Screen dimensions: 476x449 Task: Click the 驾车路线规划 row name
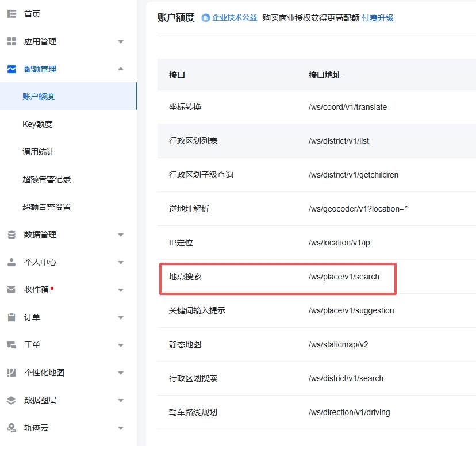(193, 412)
